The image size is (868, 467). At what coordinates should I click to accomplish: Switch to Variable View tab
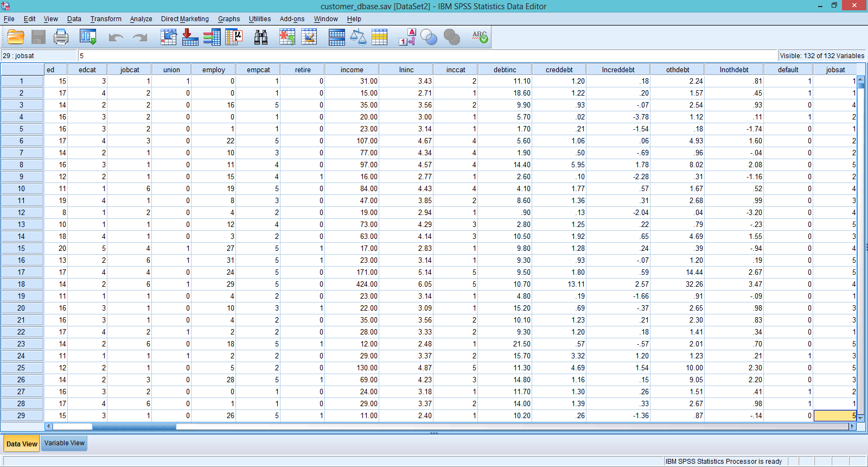(x=65, y=443)
